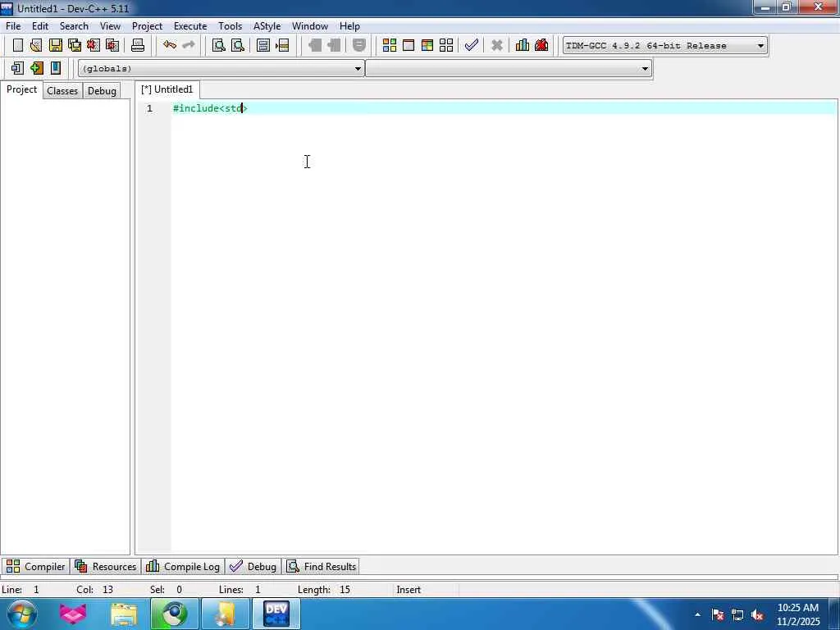Viewport: 840px width, 630px height.
Task: Click the Rebuild All icon
Action: [x=446, y=46]
